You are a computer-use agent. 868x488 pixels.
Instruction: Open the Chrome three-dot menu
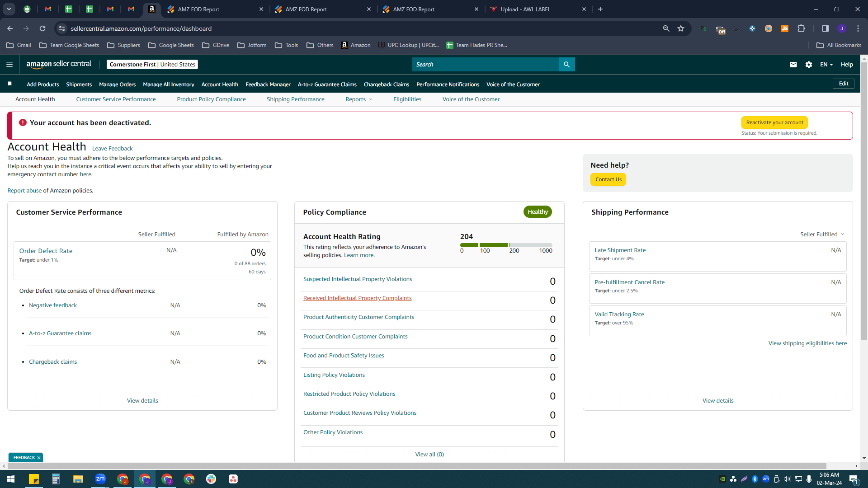(858, 28)
